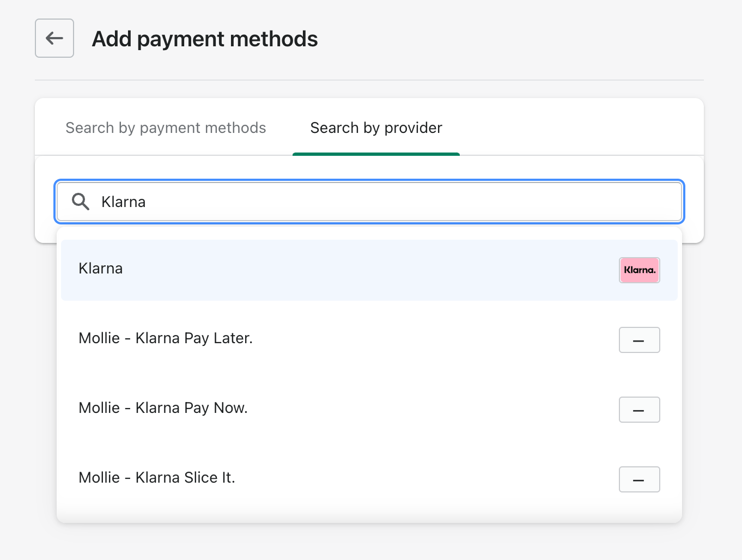Click the back arrow button
This screenshot has width=742, height=560.
[x=54, y=38]
